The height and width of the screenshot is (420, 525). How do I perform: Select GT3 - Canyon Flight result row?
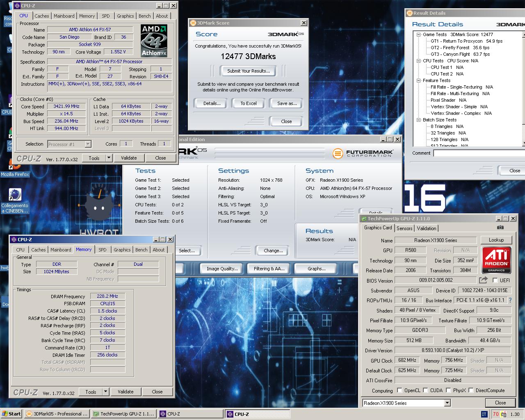pyautogui.click(x=460, y=54)
